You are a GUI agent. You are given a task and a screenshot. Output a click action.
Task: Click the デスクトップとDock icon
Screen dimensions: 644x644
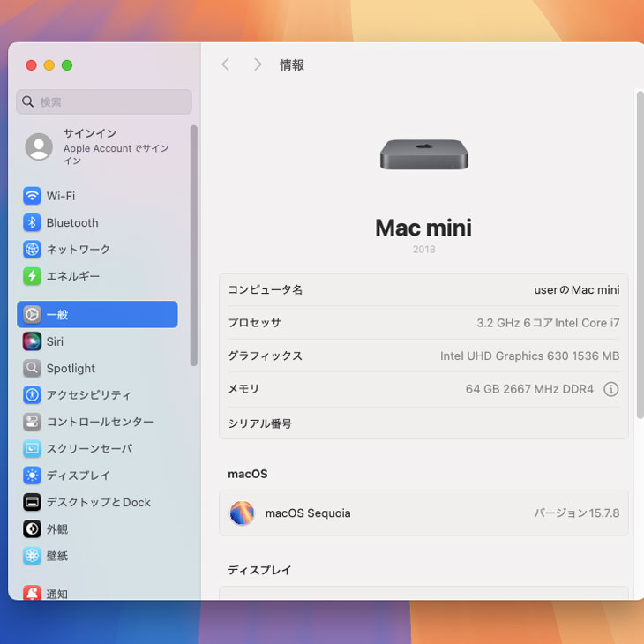click(32, 502)
